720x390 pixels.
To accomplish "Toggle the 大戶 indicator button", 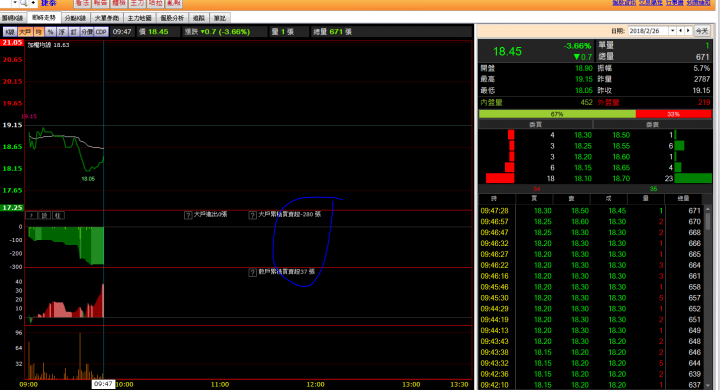I will click(25, 32).
